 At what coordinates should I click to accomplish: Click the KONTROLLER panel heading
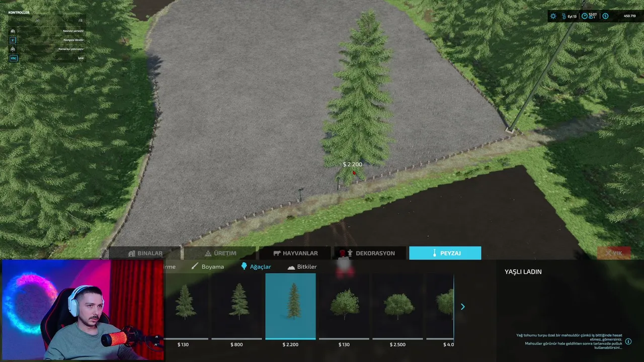point(19,12)
